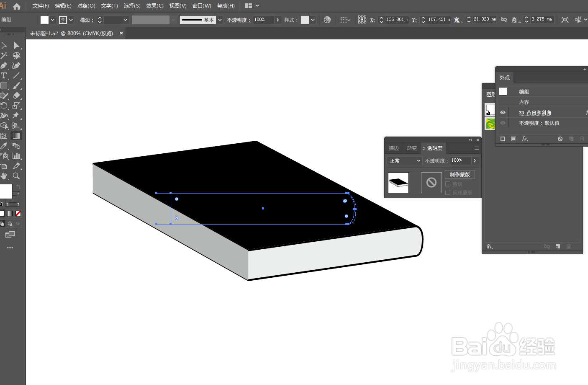Expand control bar opacity 100% arrow
The height and width of the screenshot is (385, 588).
[277, 20]
